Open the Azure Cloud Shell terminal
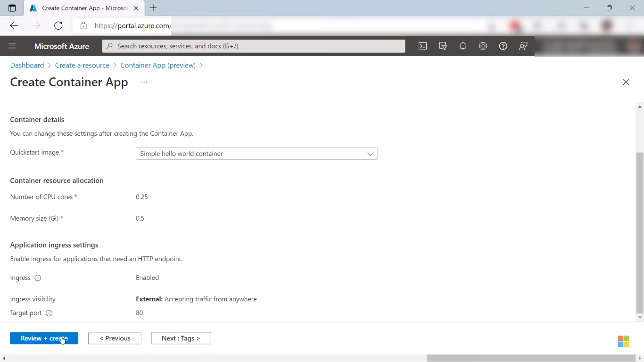Viewport: 644px width, 362px height. (422, 46)
